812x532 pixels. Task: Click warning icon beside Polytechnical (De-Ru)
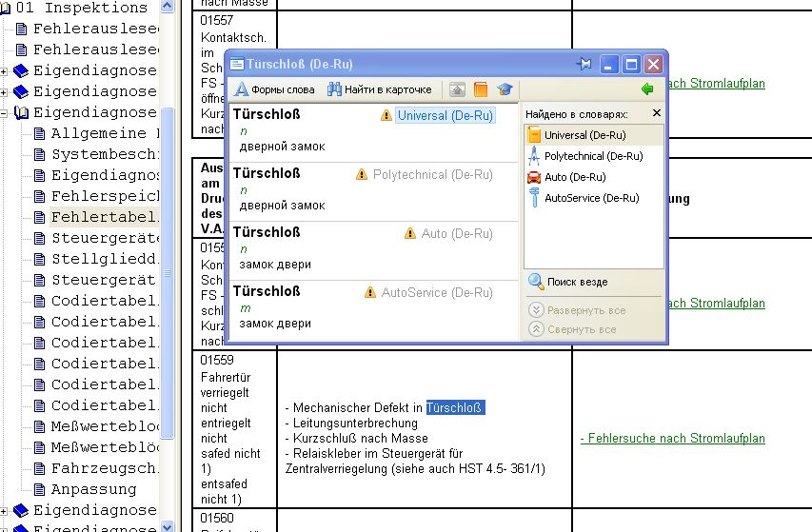[362, 174]
